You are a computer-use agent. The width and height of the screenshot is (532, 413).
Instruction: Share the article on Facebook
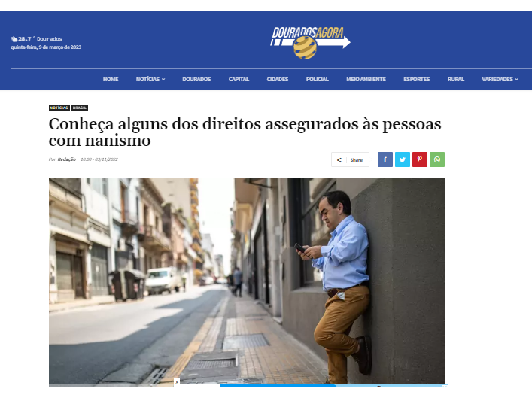(385, 159)
